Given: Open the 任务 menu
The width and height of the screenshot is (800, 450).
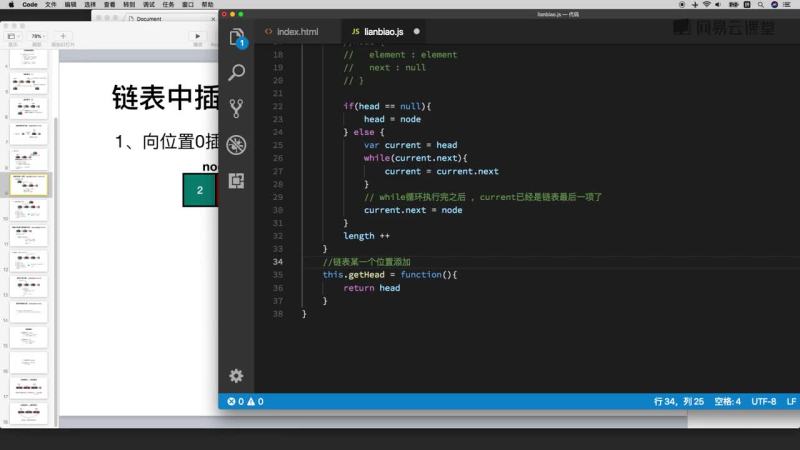Looking at the screenshot, I should pyautogui.click(x=168, y=5).
